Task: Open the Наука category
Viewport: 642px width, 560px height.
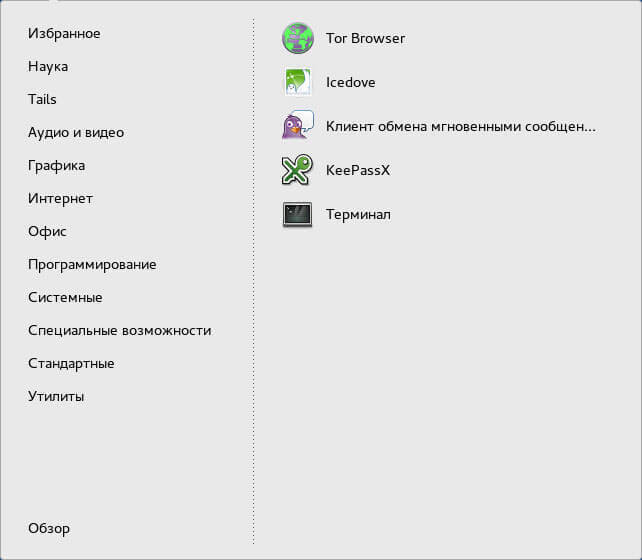Action: click(48, 67)
